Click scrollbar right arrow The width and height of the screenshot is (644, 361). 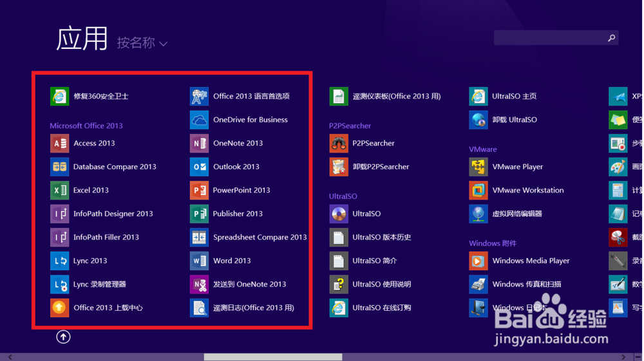coord(623,357)
